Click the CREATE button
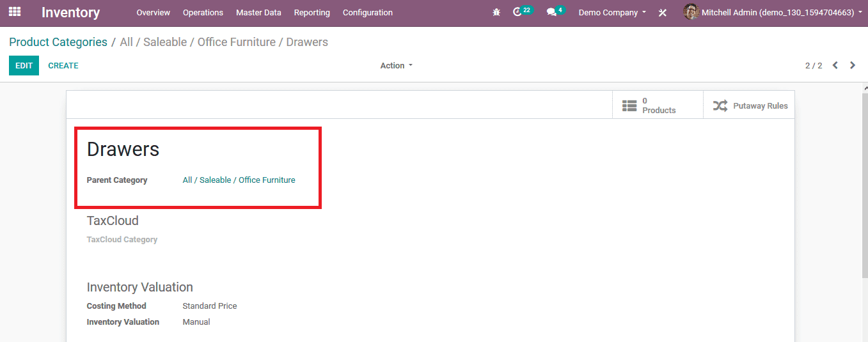The image size is (868, 342). pyautogui.click(x=63, y=65)
